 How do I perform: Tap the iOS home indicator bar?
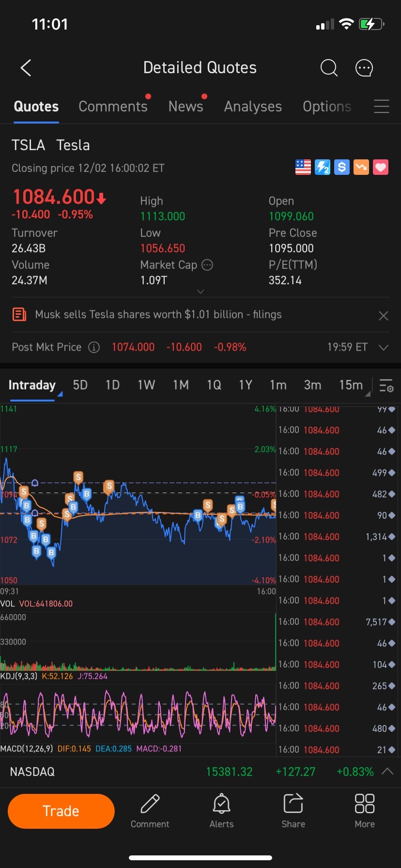(200, 858)
